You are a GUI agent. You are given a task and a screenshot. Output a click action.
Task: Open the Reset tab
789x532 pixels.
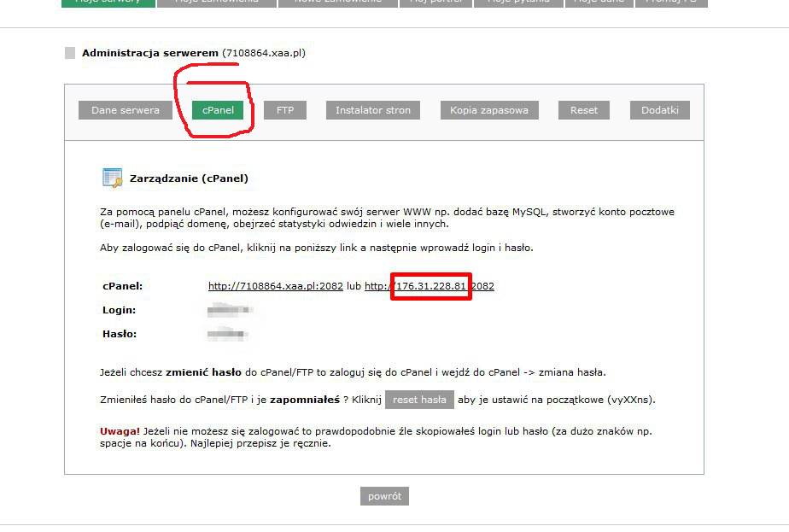pos(584,110)
